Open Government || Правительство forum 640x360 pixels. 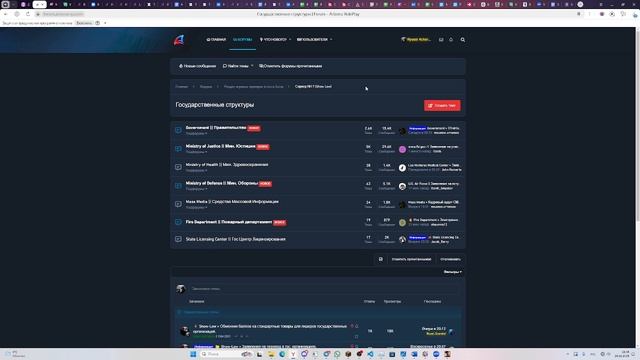(x=216, y=128)
